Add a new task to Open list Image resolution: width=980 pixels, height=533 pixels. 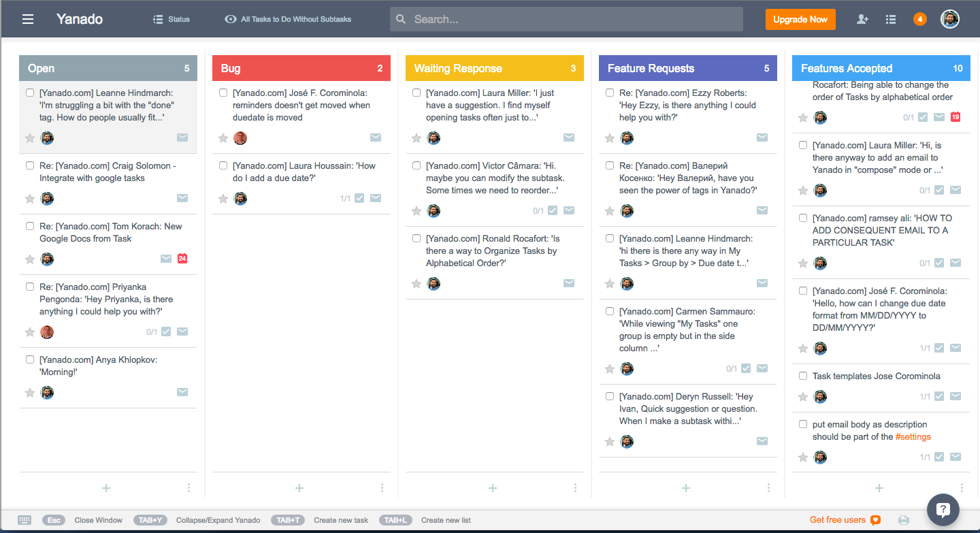pos(106,487)
